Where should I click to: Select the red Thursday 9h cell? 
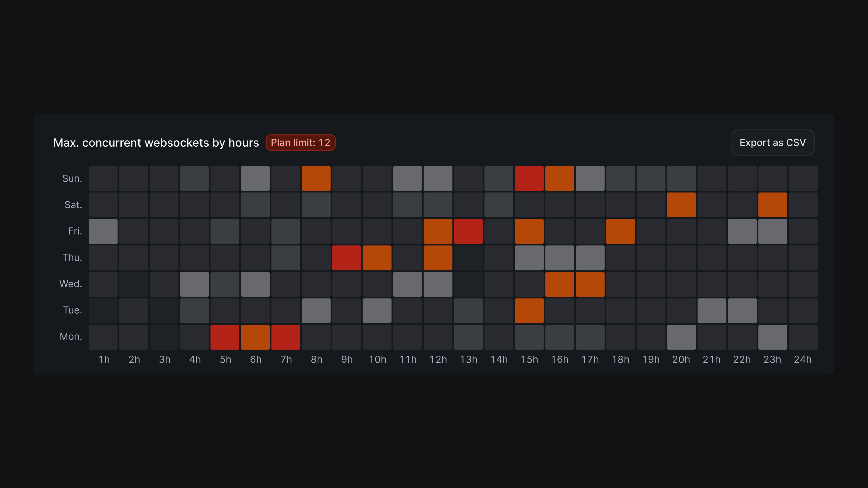(346, 258)
